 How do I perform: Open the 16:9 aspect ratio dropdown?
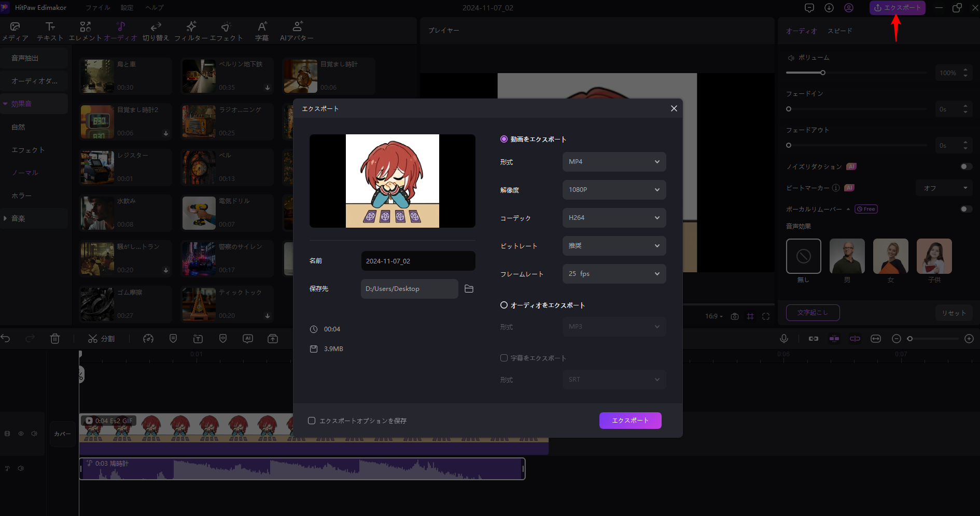pos(713,316)
